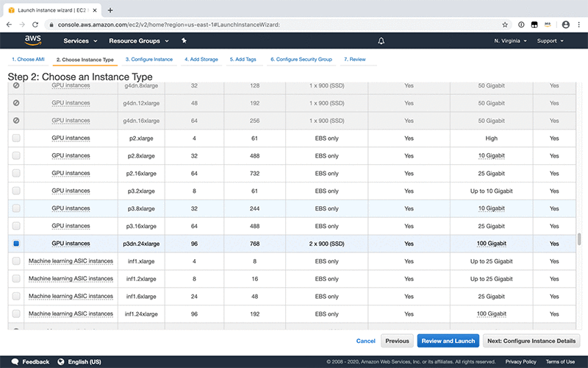Click 100 Gigabit in the inf1.24xlarge row
This screenshot has height=368, width=588.
click(491, 314)
